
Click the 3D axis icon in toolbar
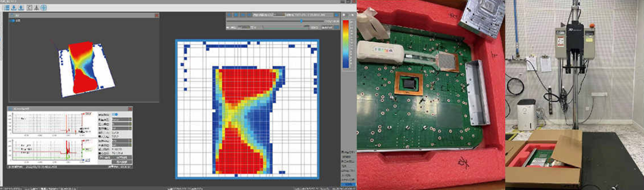pos(37,8)
